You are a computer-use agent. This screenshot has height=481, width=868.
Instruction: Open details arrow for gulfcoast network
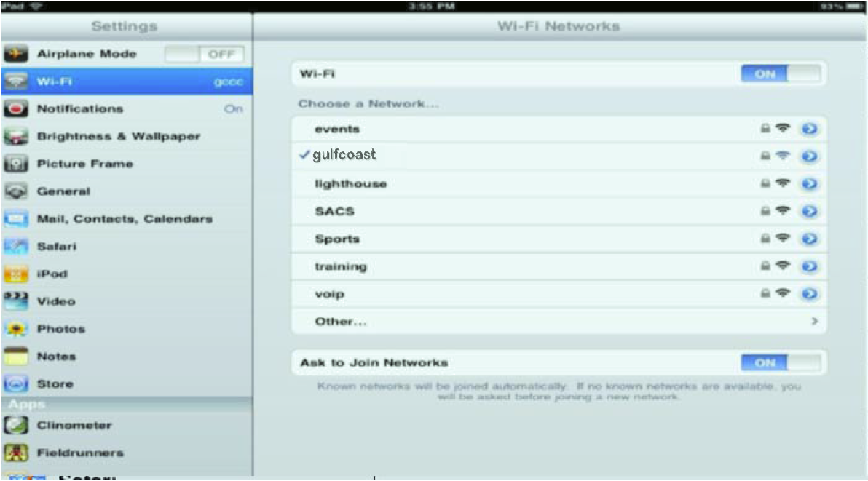tap(809, 156)
